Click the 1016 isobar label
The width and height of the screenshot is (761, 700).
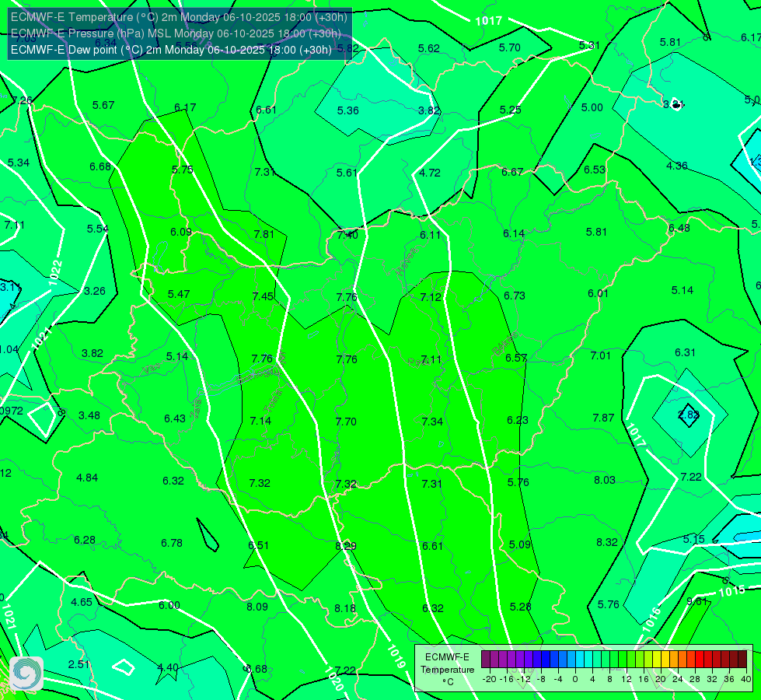pyautogui.click(x=651, y=620)
